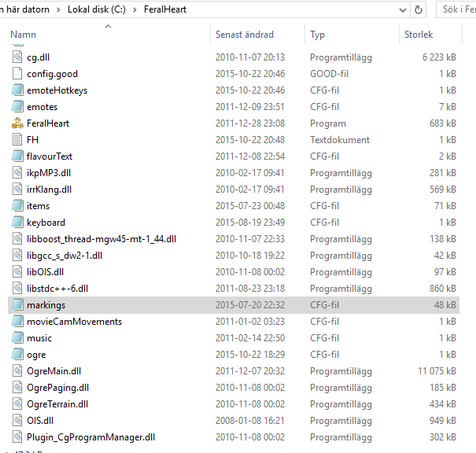The height and width of the screenshot is (453, 476).
Task: Click the size value 949 kB
Action: 443,421
